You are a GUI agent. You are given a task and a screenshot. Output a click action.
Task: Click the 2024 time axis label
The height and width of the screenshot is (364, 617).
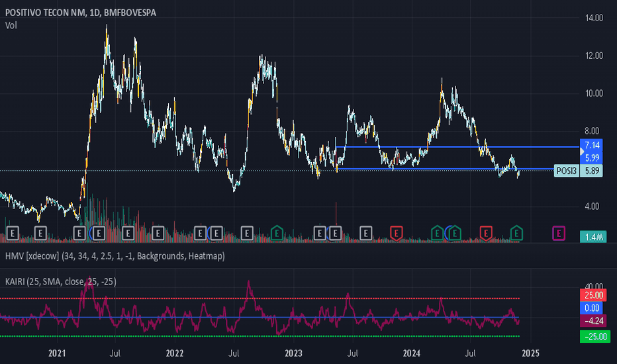[x=412, y=353]
